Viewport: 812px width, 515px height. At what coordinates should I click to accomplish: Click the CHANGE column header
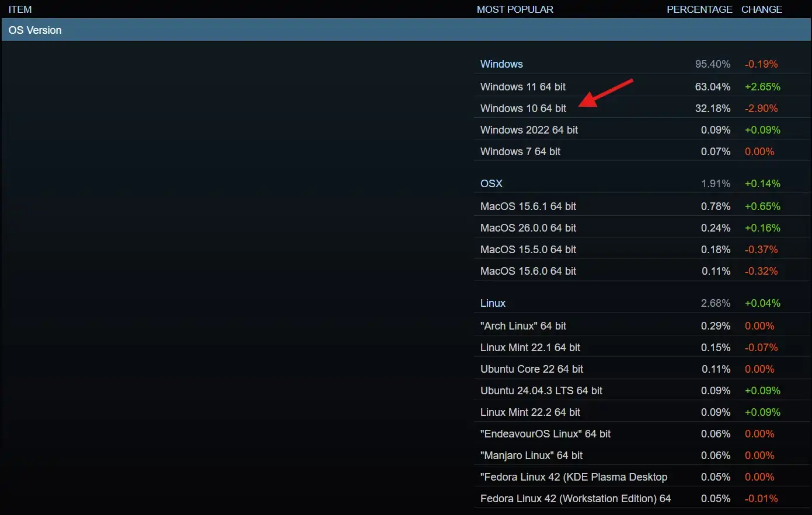point(761,9)
